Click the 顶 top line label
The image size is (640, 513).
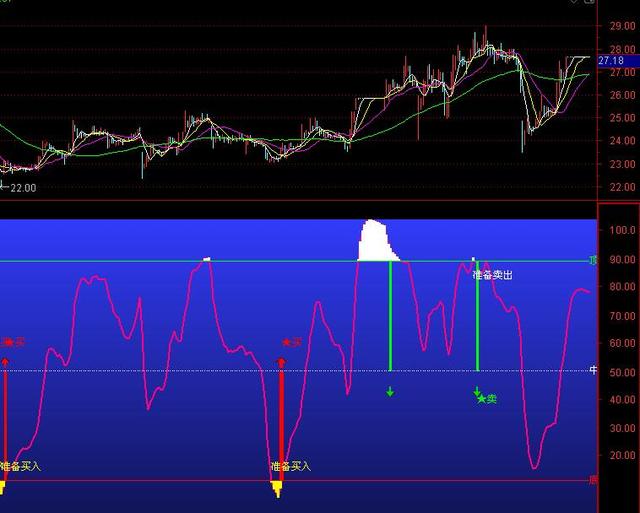[x=593, y=260]
